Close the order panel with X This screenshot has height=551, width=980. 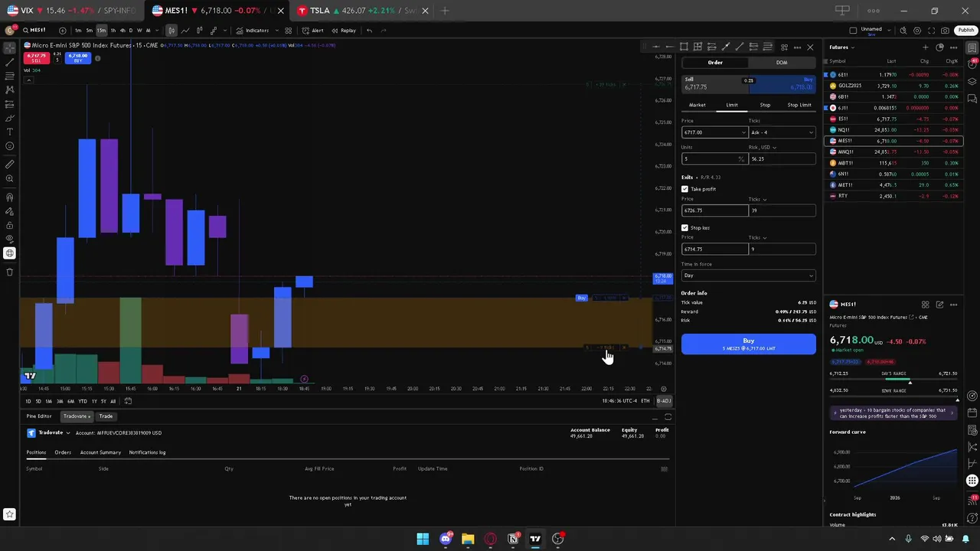pyautogui.click(x=810, y=47)
